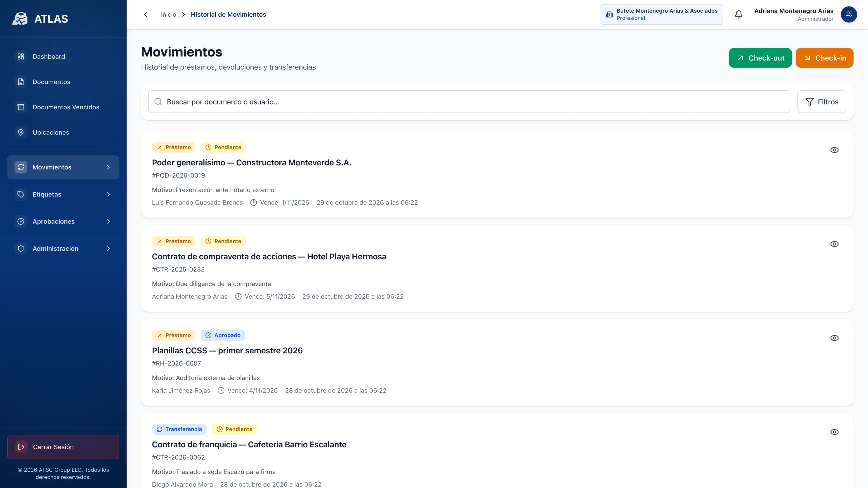Open the Dashboard grid icon
868x488 pixels.
(21, 56)
